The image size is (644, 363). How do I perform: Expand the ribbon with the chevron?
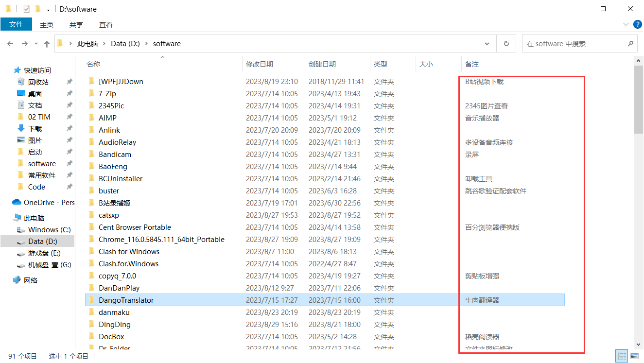(626, 24)
